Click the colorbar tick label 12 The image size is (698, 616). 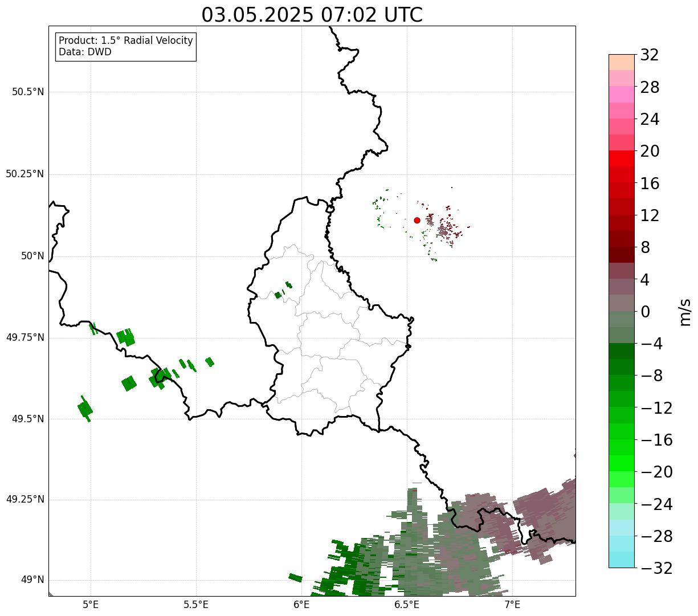(x=650, y=215)
